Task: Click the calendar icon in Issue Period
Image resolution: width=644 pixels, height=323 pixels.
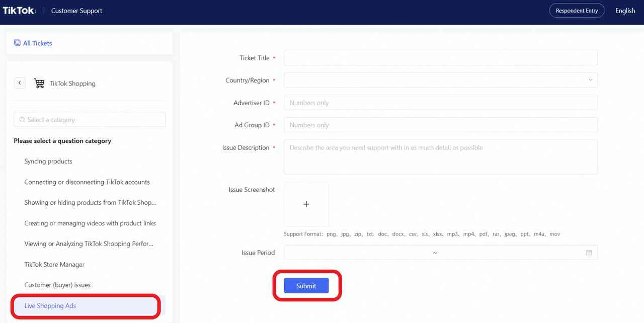Action: (589, 253)
